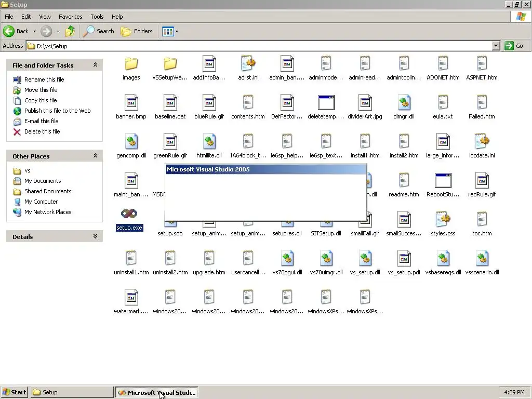Open the Edit menu
532x399 pixels.
[x=26, y=17]
